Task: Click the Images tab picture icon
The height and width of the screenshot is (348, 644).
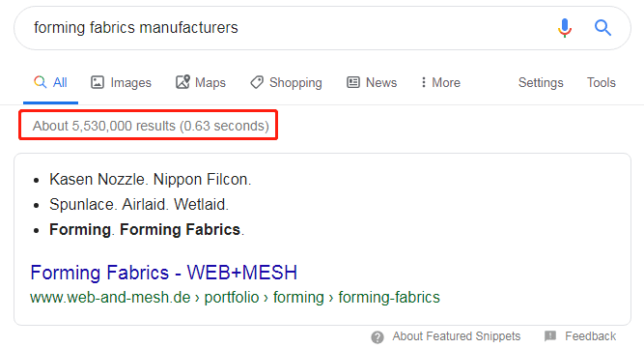Action: 98,82
